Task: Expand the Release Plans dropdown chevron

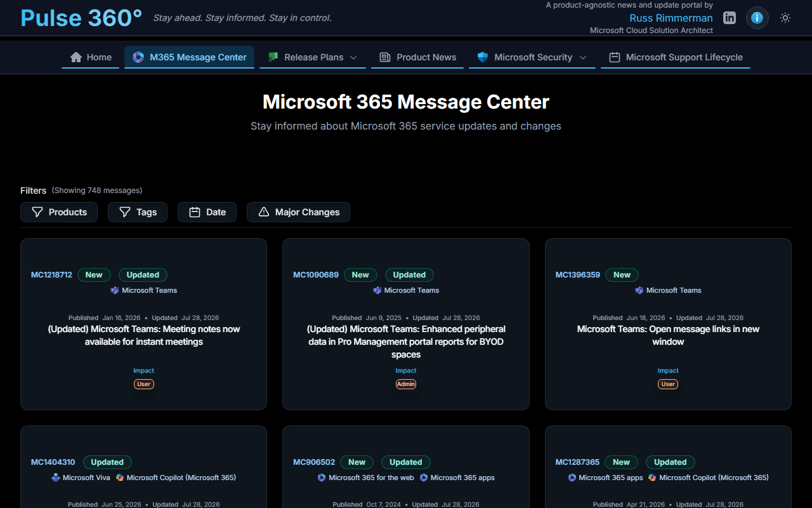Action: point(354,57)
